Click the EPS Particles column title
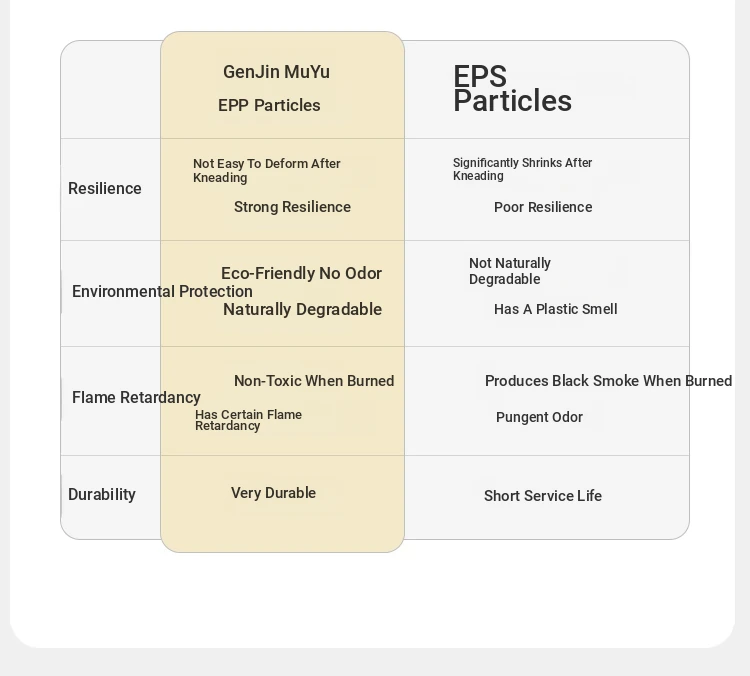This screenshot has height=676, width=750. 512,89
